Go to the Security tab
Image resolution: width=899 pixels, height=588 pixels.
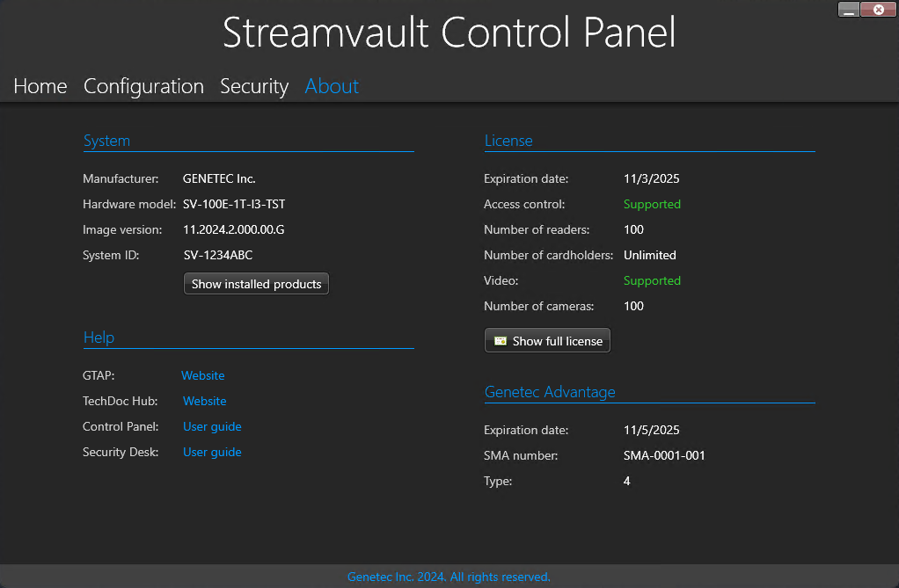254,86
